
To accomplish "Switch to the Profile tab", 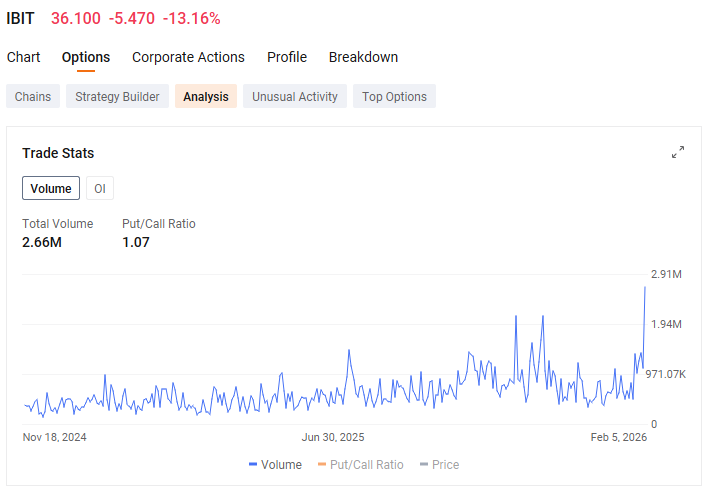I will (x=287, y=57).
